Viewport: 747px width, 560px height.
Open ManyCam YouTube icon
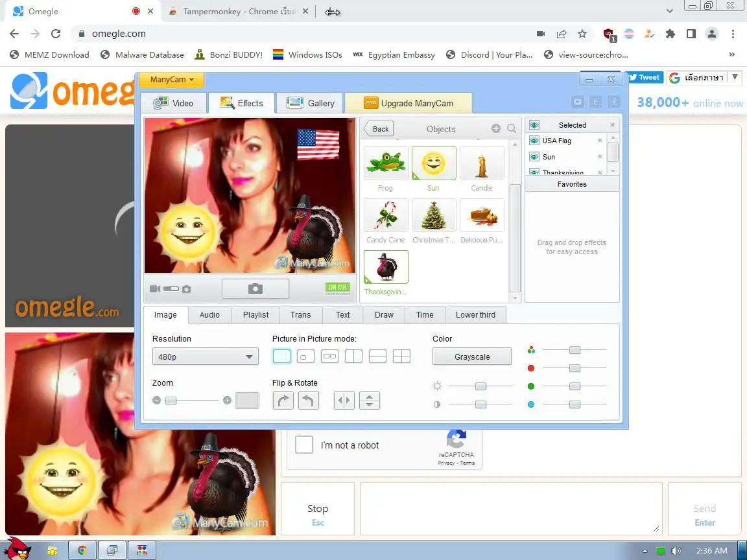(x=577, y=102)
